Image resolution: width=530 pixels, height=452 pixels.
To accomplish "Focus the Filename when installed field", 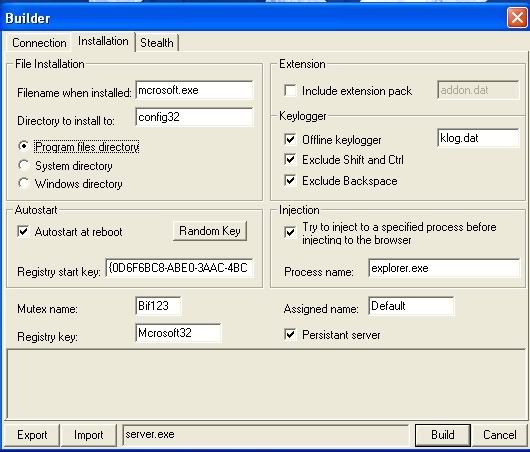I will click(194, 90).
